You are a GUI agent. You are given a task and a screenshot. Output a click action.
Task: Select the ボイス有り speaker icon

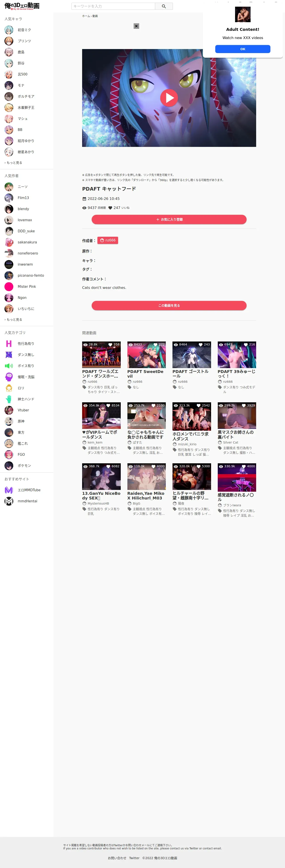click(9, 366)
